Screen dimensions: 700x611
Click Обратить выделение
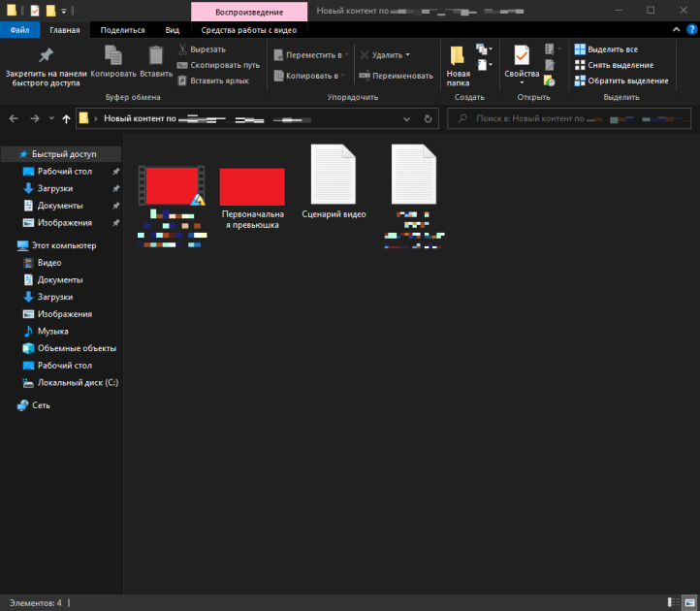(x=621, y=80)
